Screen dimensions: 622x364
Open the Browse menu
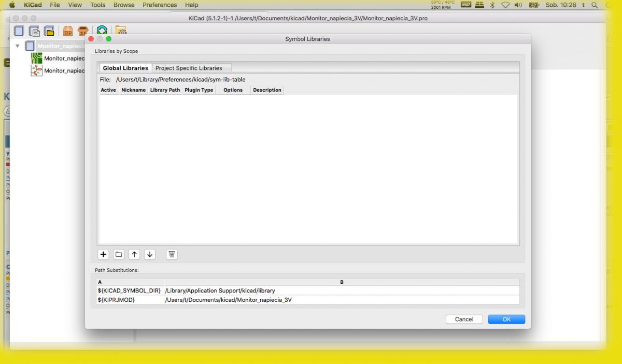click(124, 5)
